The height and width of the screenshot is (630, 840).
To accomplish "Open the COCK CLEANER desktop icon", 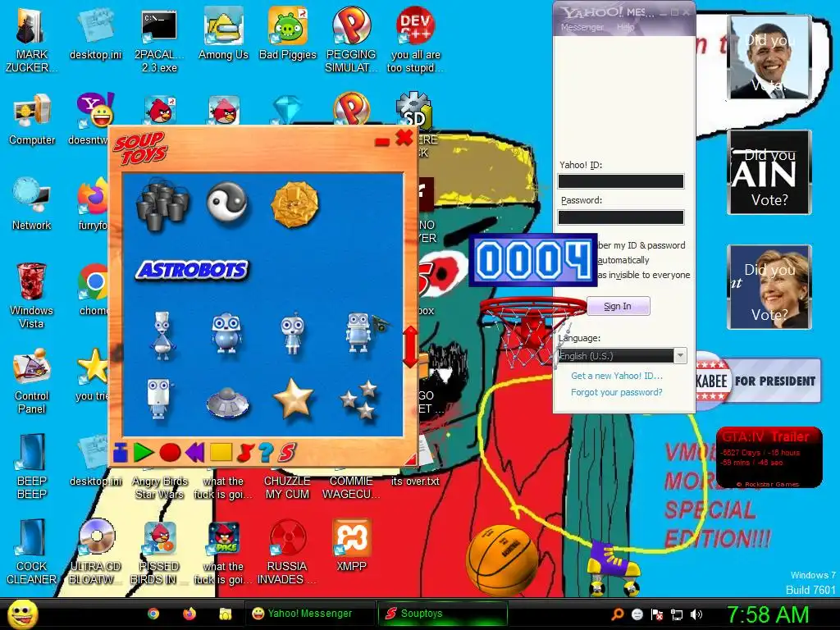I will pos(32,552).
